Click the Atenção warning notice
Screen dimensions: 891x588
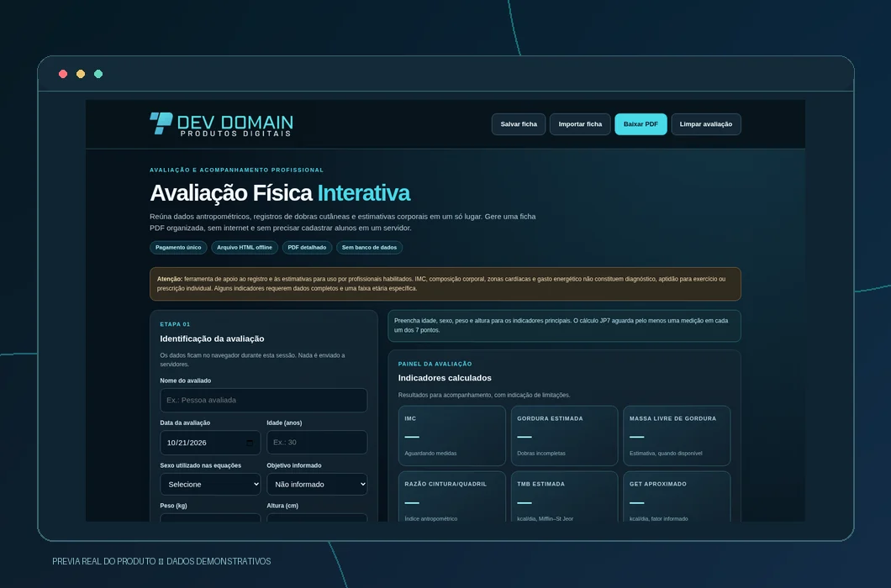(445, 283)
